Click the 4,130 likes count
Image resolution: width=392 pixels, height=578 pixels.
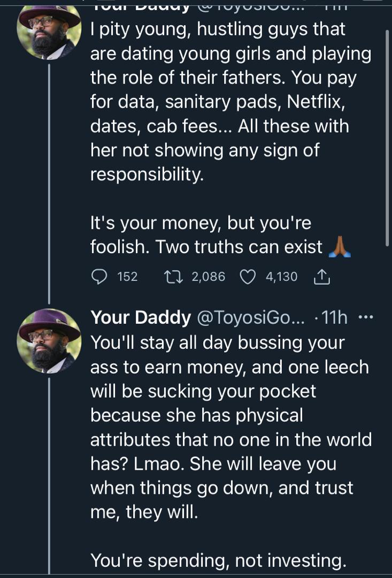[281, 276]
